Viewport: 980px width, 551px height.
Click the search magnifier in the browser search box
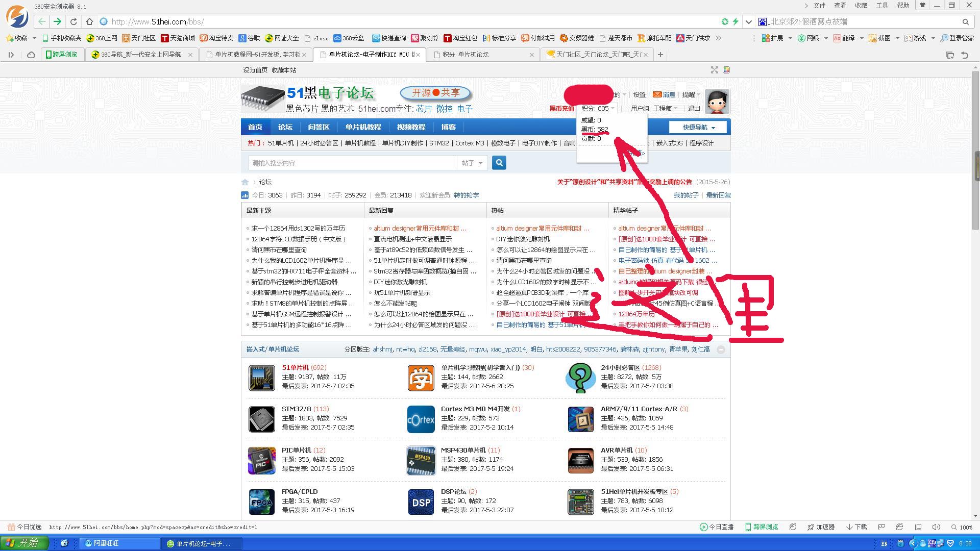pos(965,22)
